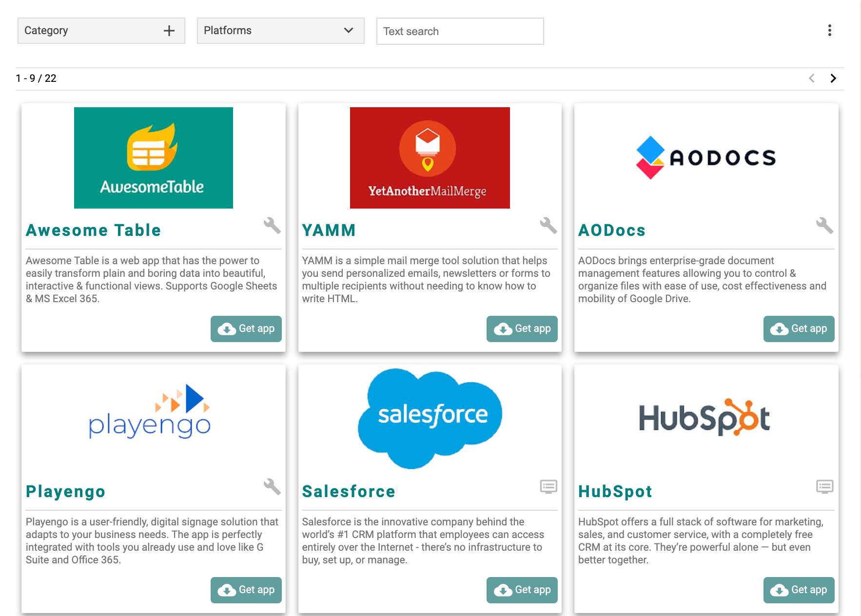The height and width of the screenshot is (616, 861).
Task: Click into the Text search field
Action: (460, 31)
